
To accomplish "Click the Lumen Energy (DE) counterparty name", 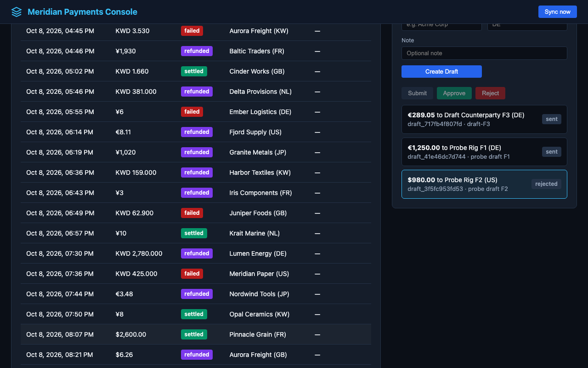I will pyautogui.click(x=258, y=254).
